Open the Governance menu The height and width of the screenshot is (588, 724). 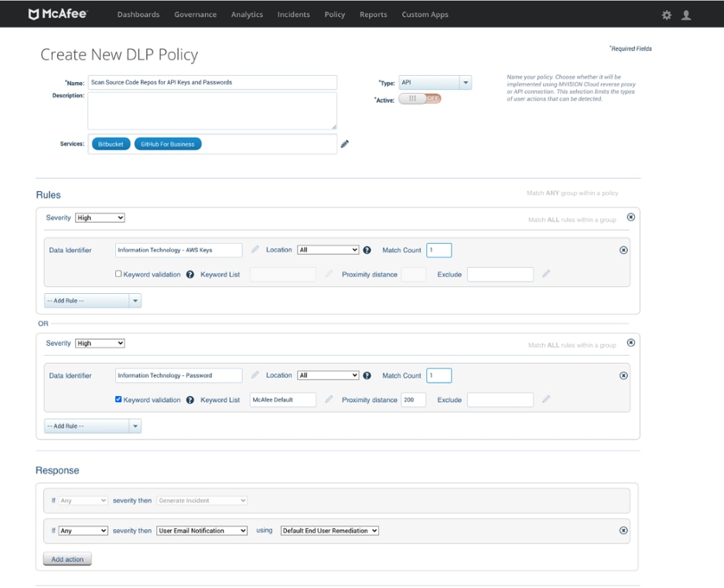196,15
